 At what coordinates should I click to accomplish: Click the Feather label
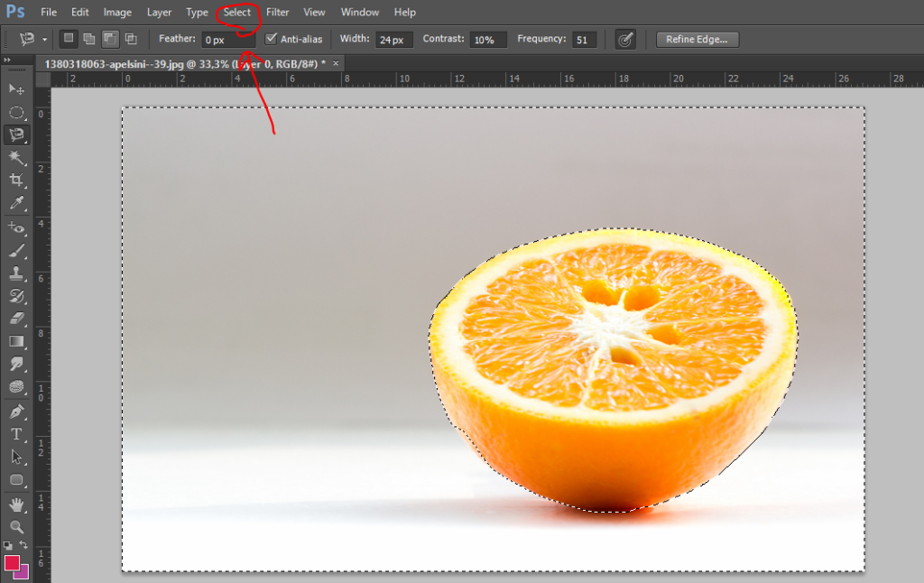coord(177,38)
